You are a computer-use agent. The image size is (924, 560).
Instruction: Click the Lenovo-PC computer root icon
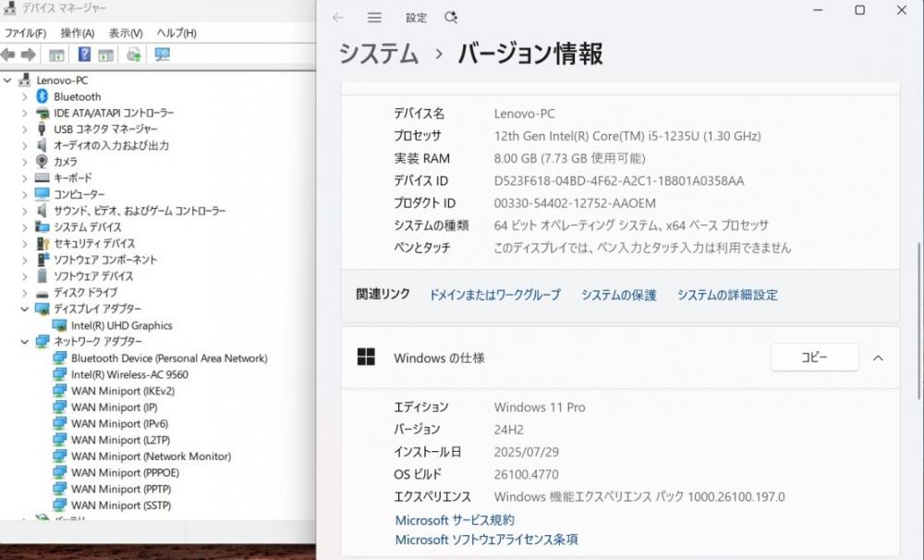[24, 79]
